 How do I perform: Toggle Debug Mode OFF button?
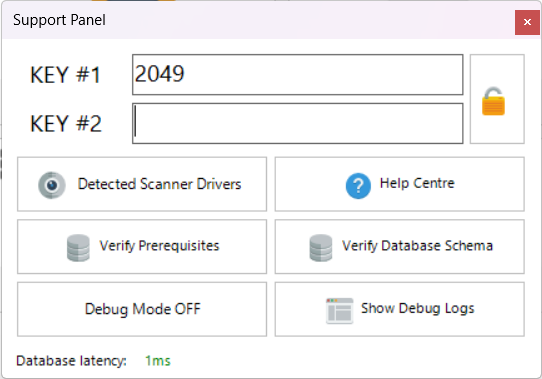[x=142, y=309]
